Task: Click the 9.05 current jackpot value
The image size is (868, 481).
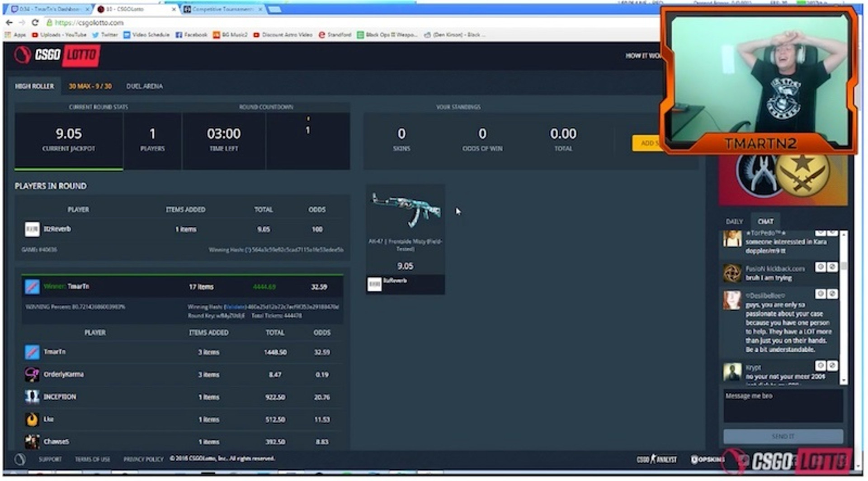Action: click(69, 133)
